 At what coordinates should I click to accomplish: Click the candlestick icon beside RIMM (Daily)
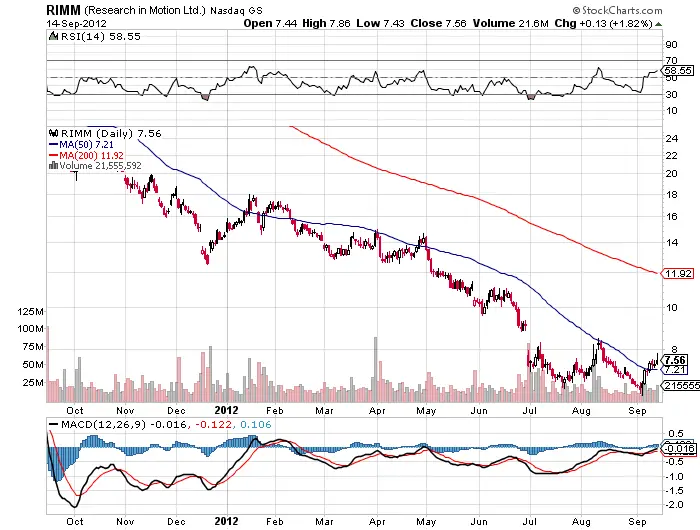click(54, 133)
